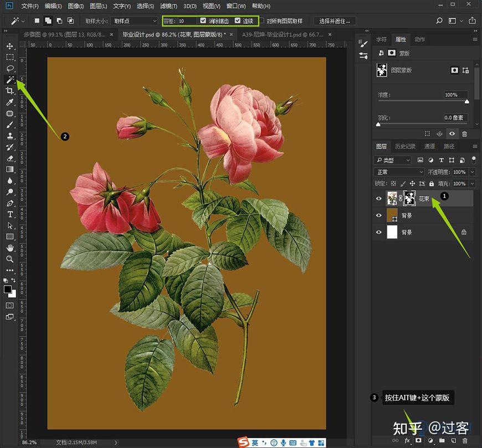Expand the 填充 fill dropdown arrow
The height and width of the screenshot is (448, 482).
(x=473, y=184)
